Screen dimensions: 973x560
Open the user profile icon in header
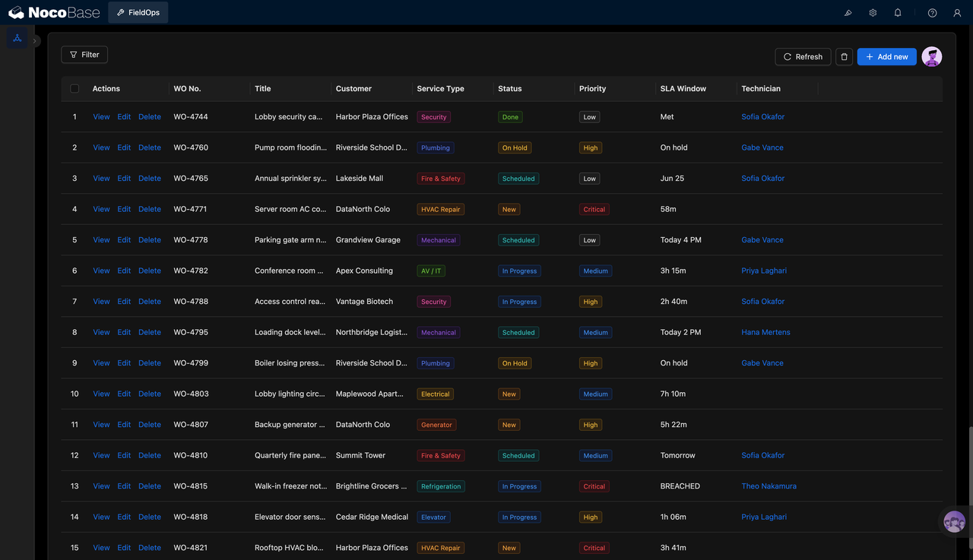957,13
